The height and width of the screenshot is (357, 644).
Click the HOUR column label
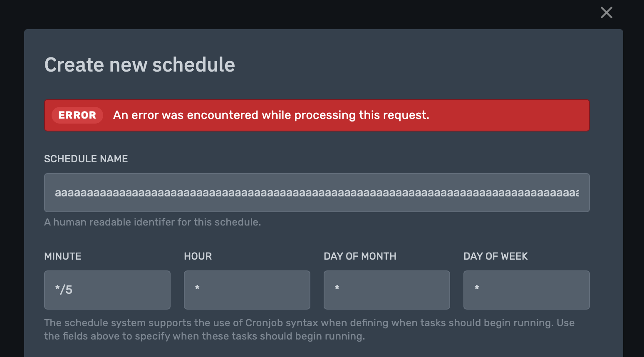point(198,256)
